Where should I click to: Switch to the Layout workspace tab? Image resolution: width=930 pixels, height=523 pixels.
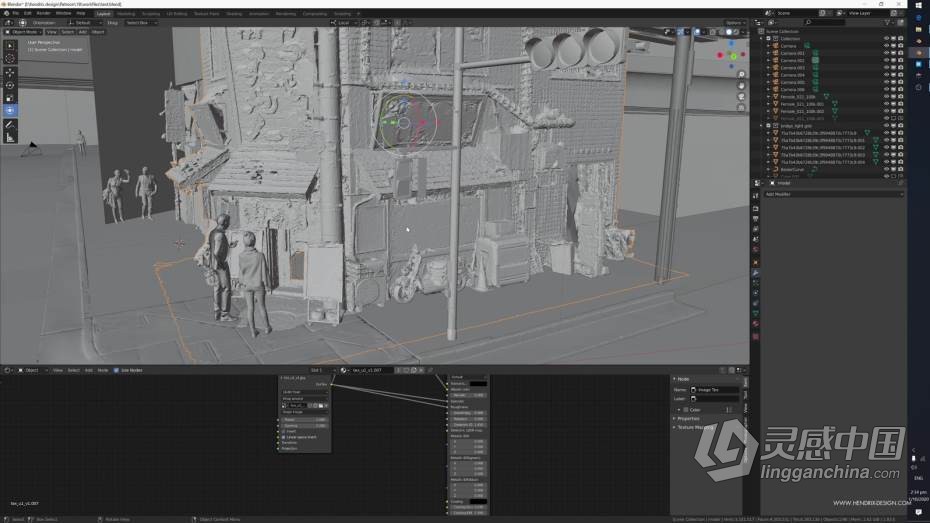click(x=103, y=13)
